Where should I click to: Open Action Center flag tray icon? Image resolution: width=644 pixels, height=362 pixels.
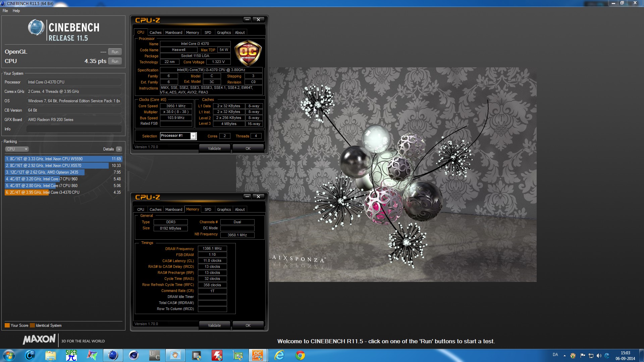(x=583, y=356)
